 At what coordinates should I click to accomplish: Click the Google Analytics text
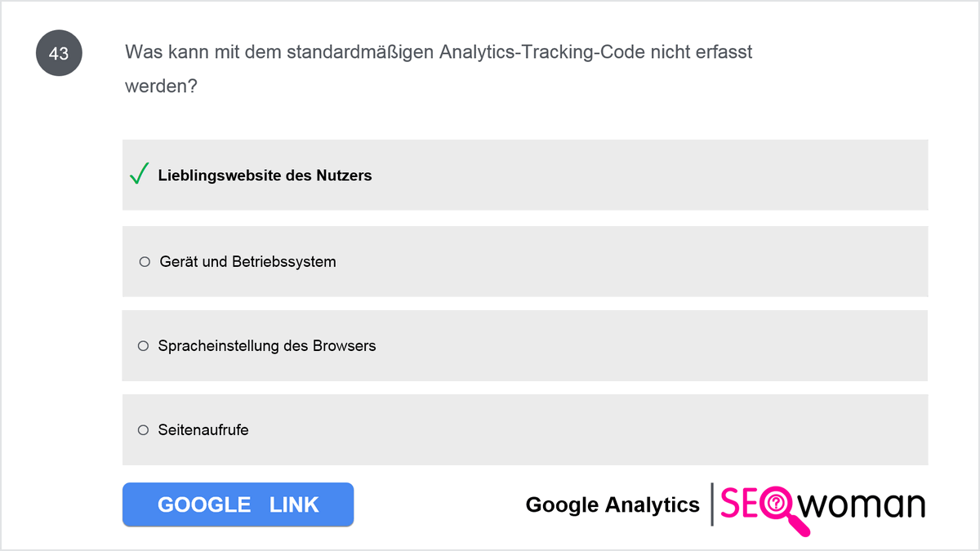tap(612, 505)
